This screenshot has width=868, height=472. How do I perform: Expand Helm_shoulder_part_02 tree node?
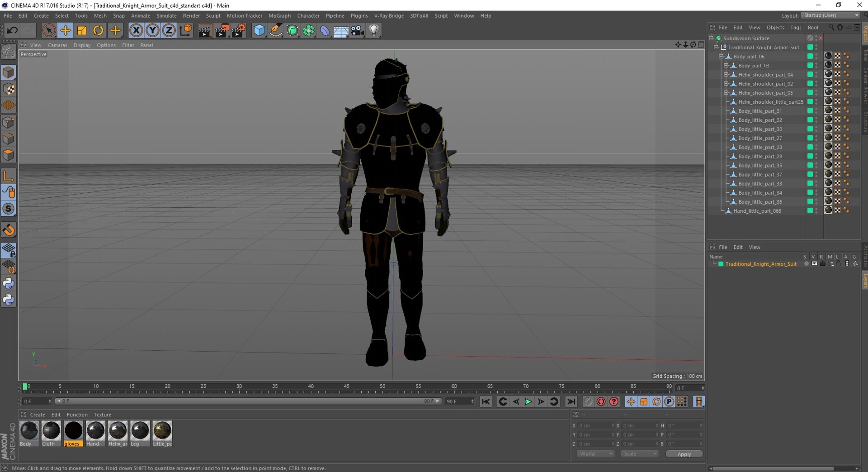pos(726,83)
